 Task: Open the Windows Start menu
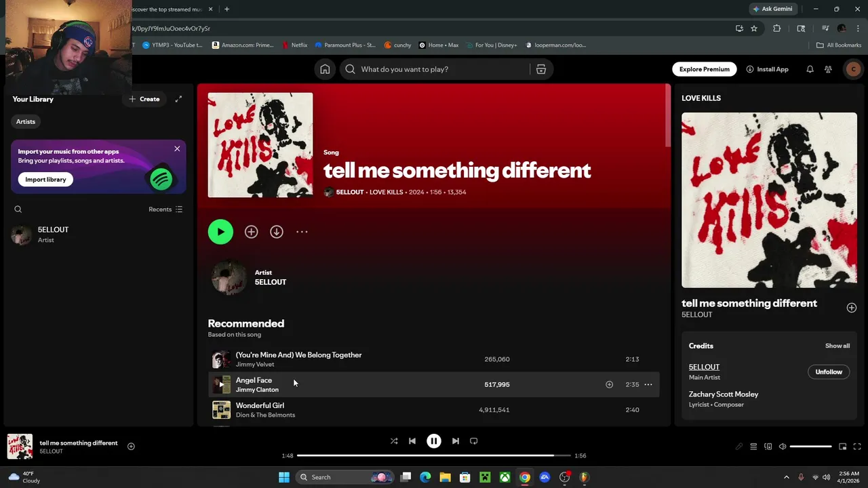pyautogui.click(x=284, y=477)
